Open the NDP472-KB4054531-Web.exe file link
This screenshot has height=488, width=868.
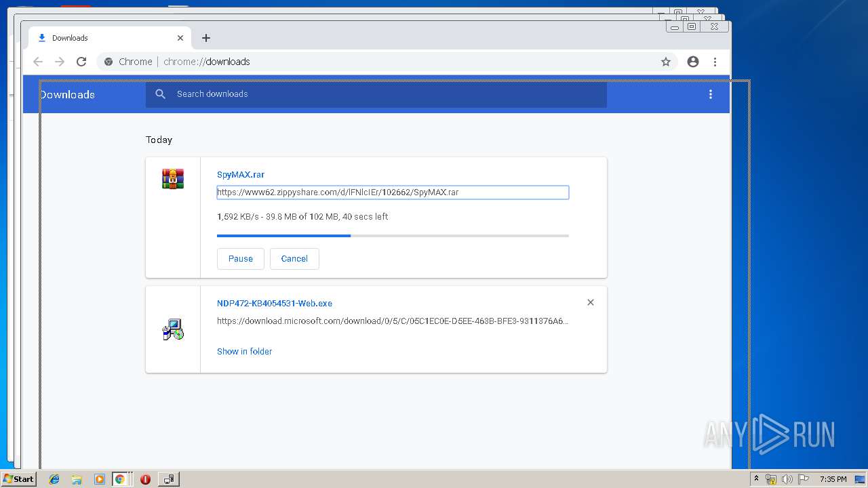click(x=275, y=303)
